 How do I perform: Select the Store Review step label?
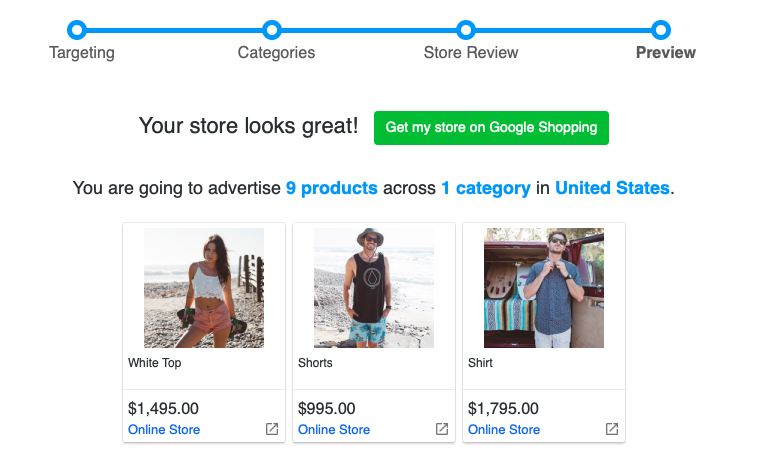[471, 53]
